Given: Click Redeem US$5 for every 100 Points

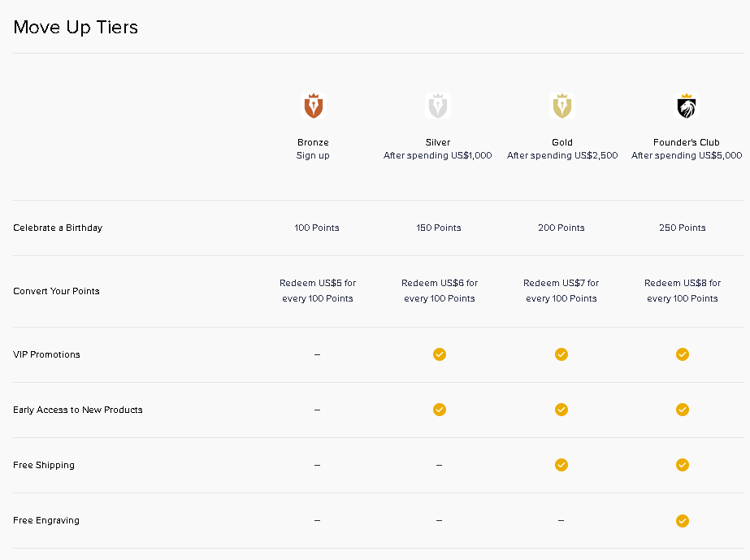Looking at the screenshot, I should click(x=318, y=291).
